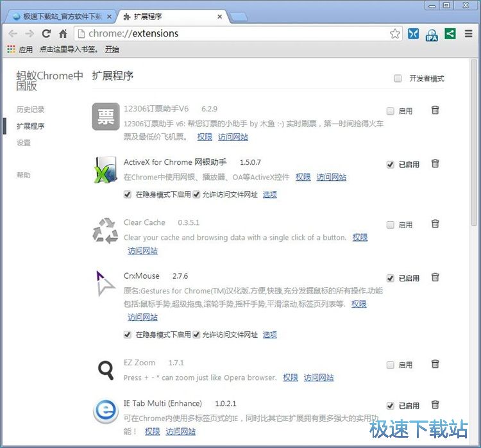Viewport: 481px width, 448px height.
Task: Toggle CrxMouse allow file URLs checkbox
Action: click(196, 335)
